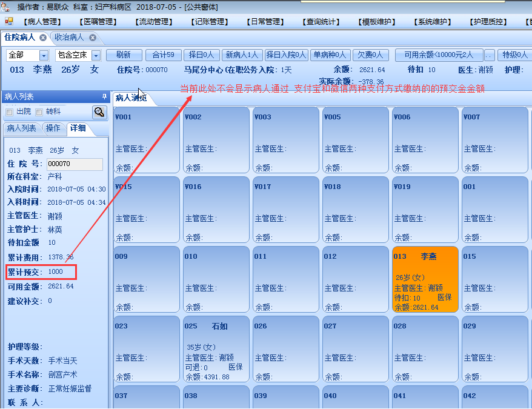Image resolution: width=532 pixels, height=409 pixels.
Task: Select bed card V002
Action: 216,140
